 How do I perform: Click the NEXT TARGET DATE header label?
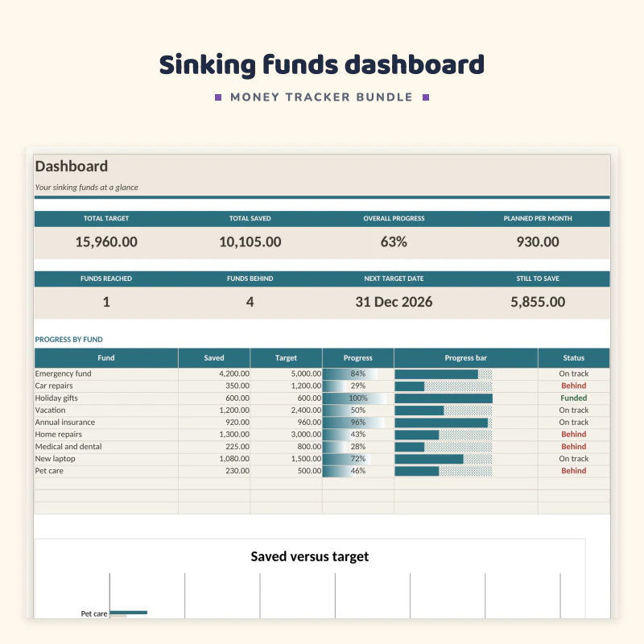coord(394,279)
